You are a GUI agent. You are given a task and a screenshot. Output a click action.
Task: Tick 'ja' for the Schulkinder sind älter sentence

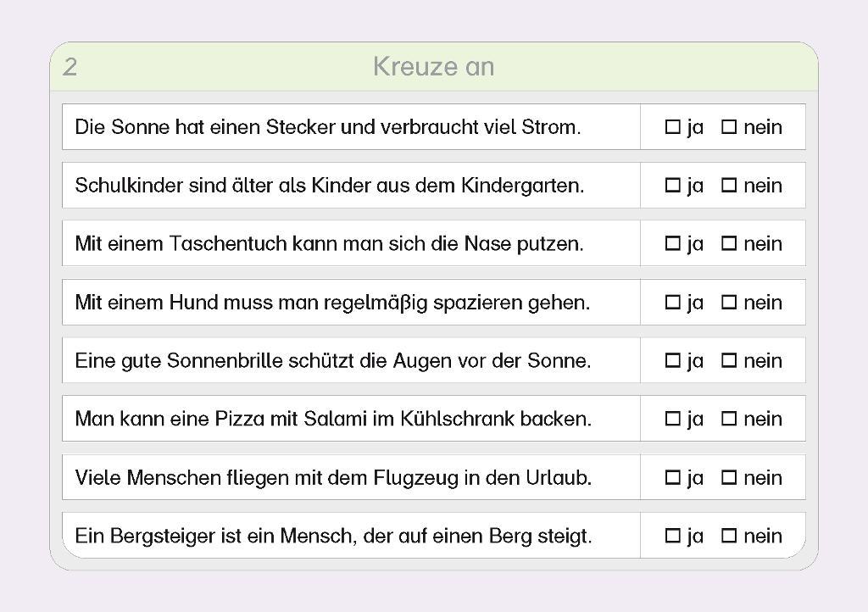click(673, 186)
